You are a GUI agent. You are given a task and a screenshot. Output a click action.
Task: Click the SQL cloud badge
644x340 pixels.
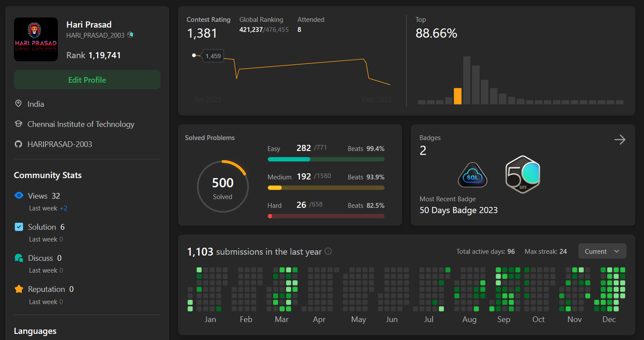(x=472, y=175)
